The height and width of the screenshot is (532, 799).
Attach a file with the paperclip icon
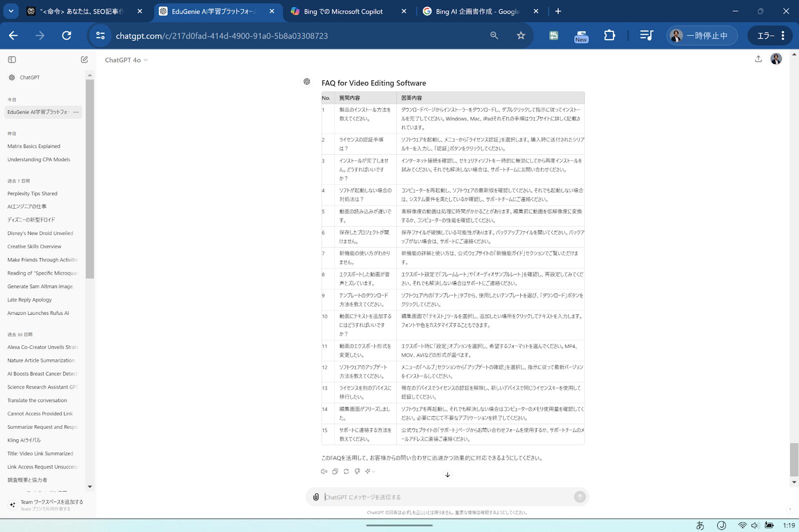coord(316,497)
